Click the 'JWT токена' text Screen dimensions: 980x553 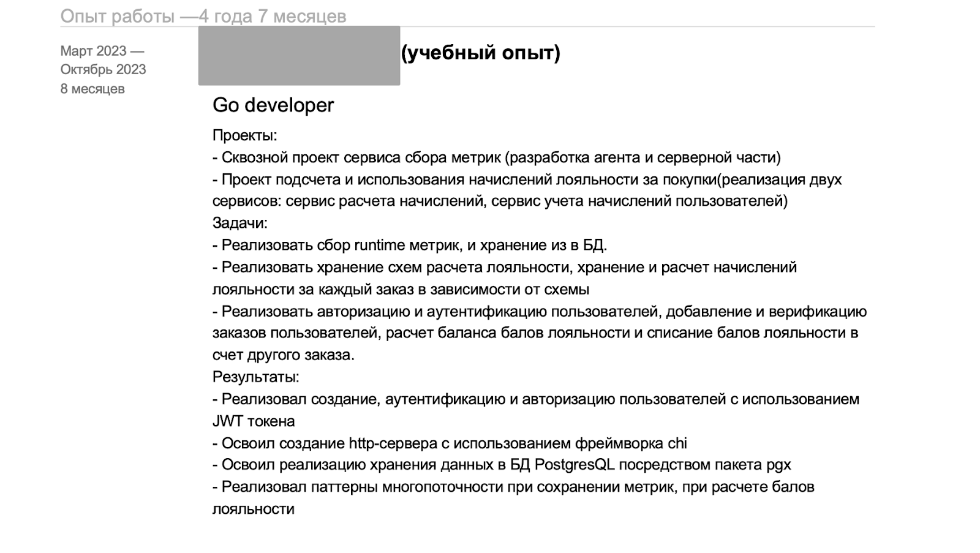coord(254,421)
